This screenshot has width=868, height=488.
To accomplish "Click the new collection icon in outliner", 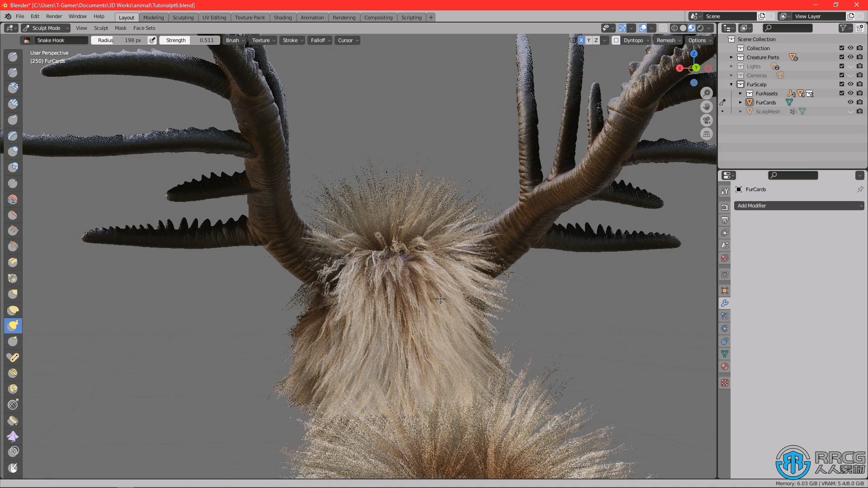I will 859,28.
